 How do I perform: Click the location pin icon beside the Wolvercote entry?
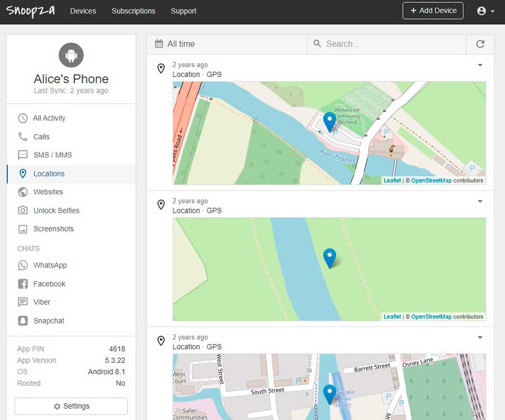[x=161, y=69]
